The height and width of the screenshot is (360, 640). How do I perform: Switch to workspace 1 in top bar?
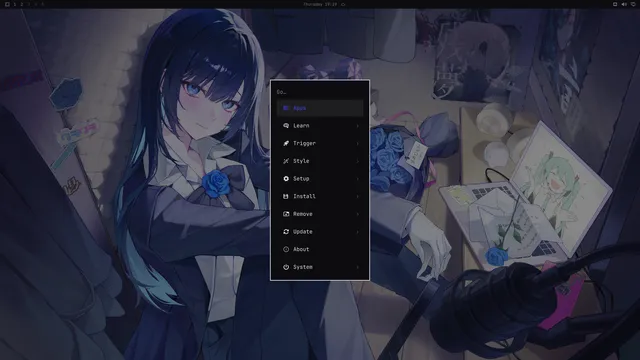click(15, 4)
